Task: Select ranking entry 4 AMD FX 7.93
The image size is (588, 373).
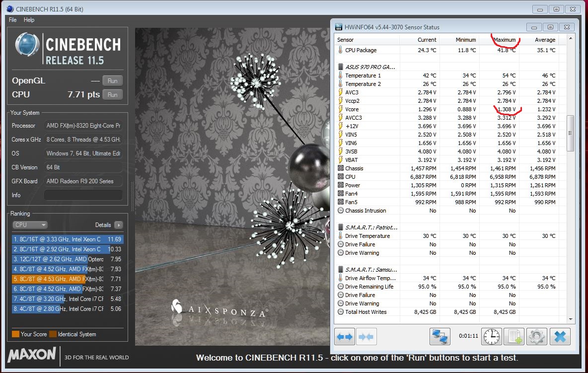Action: point(68,269)
